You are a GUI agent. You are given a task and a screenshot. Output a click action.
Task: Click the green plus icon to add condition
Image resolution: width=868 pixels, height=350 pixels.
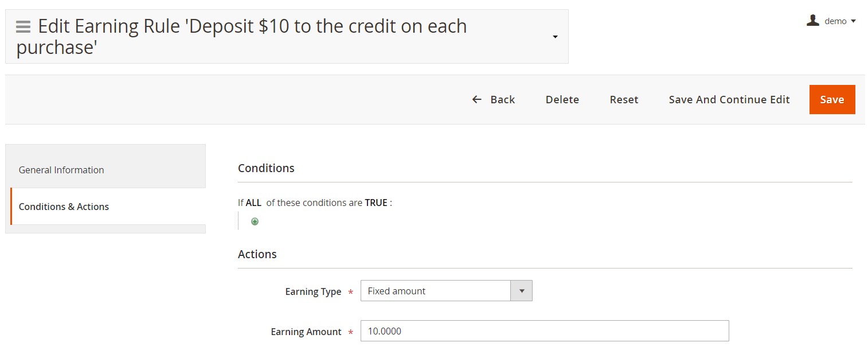click(255, 221)
